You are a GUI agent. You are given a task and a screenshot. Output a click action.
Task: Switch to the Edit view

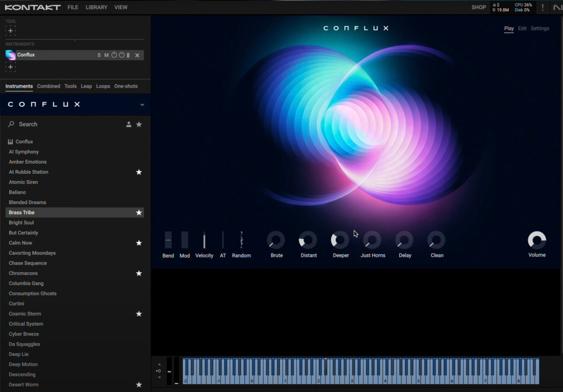coord(522,28)
